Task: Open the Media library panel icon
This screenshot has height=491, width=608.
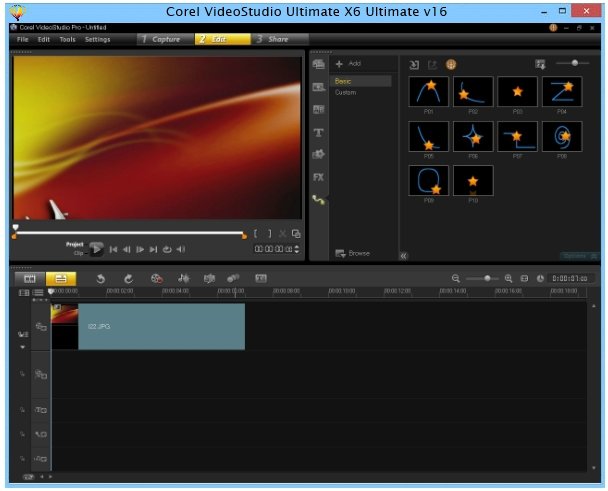Action: (319, 64)
